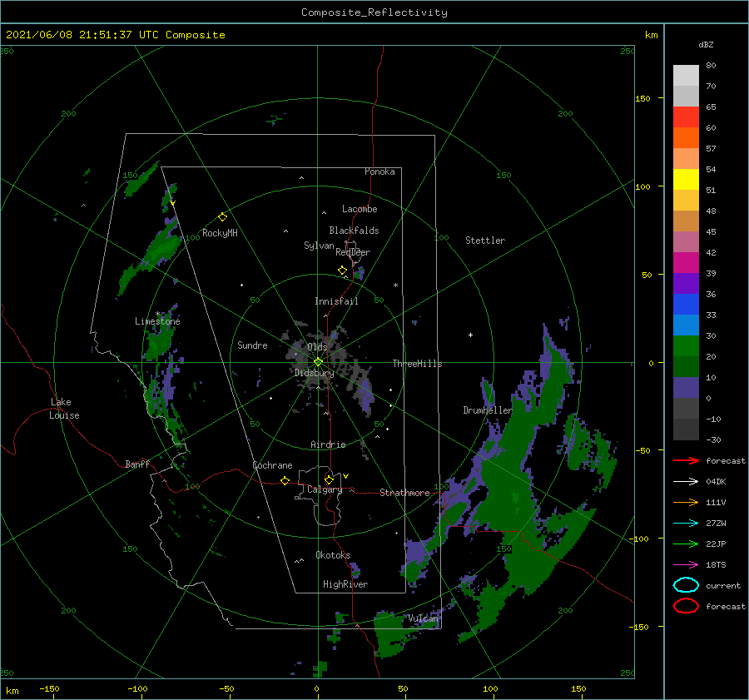Click the orange 111V arrow icon
This screenshot has height=700, width=749.
[686, 502]
